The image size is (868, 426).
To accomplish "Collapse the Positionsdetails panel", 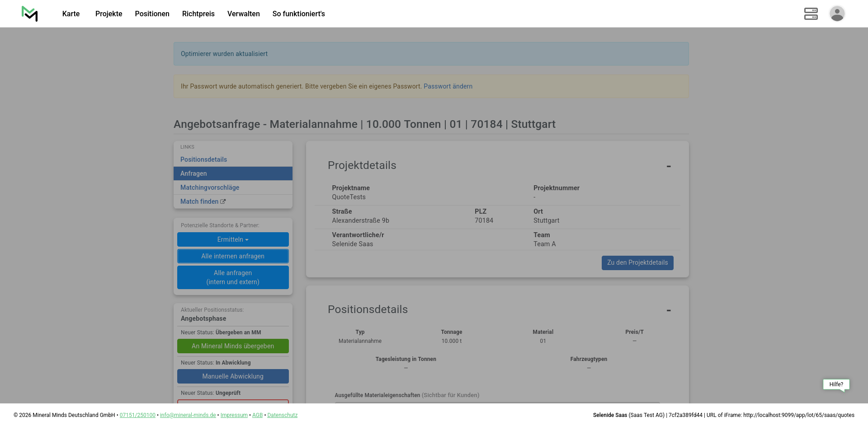I will (x=668, y=310).
